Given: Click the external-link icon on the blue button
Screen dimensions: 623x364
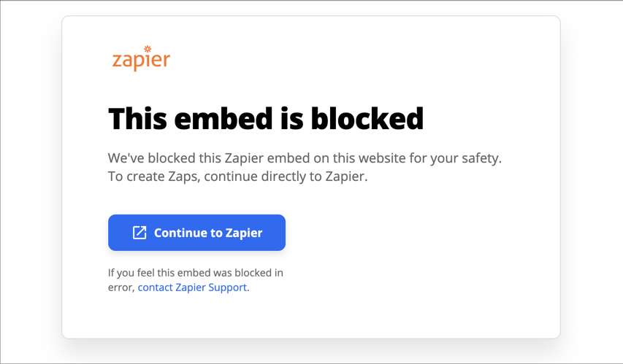Looking at the screenshot, I should pos(139,233).
